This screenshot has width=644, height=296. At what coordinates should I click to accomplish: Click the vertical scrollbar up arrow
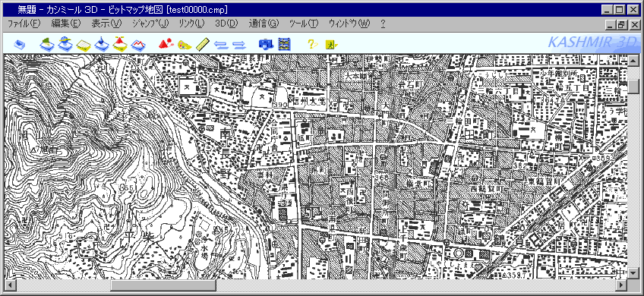tap(633, 61)
